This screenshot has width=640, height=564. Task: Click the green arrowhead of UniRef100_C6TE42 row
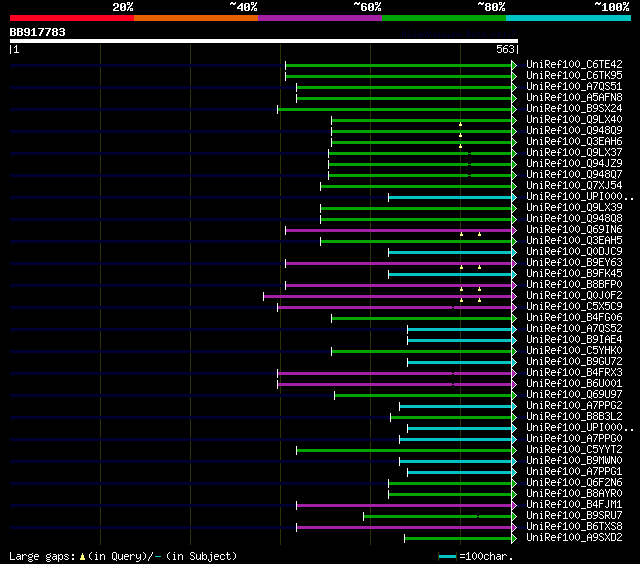pyautogui.click(x=514, y=65)
